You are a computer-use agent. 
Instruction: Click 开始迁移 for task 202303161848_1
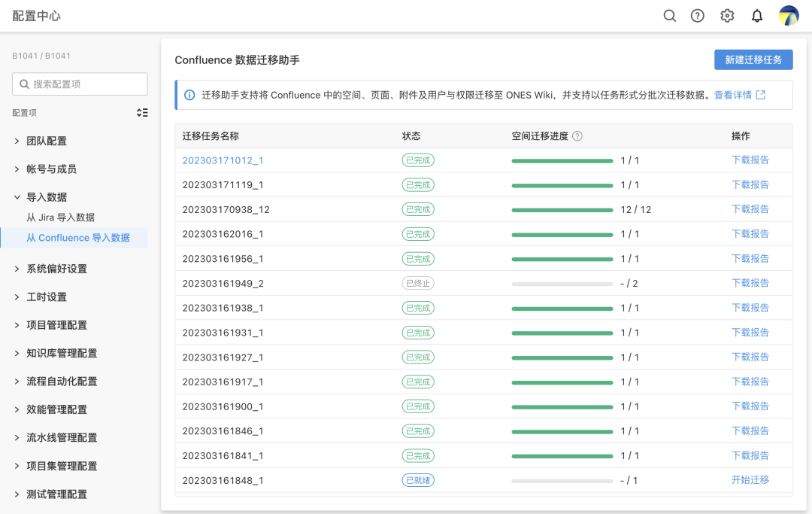coord(750,480)
